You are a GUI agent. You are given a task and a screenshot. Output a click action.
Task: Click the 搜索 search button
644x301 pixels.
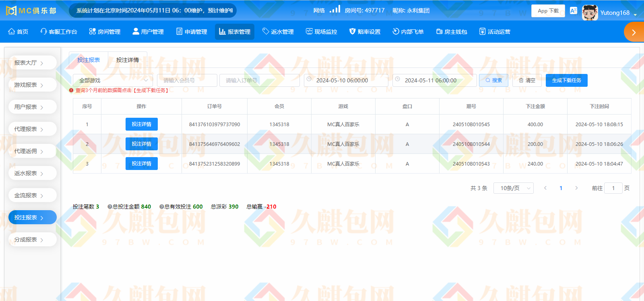click(x=493, y=80)
